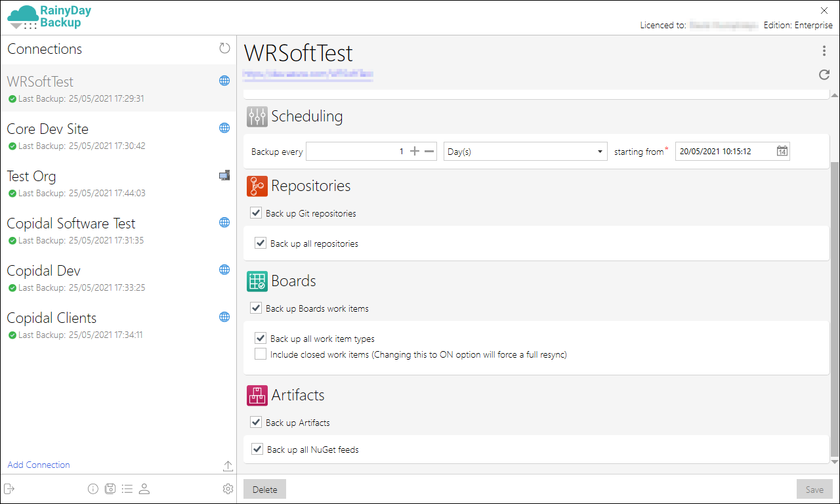Click the Delete button
This screenshot has width=840, height=504.
click(265, 489)
